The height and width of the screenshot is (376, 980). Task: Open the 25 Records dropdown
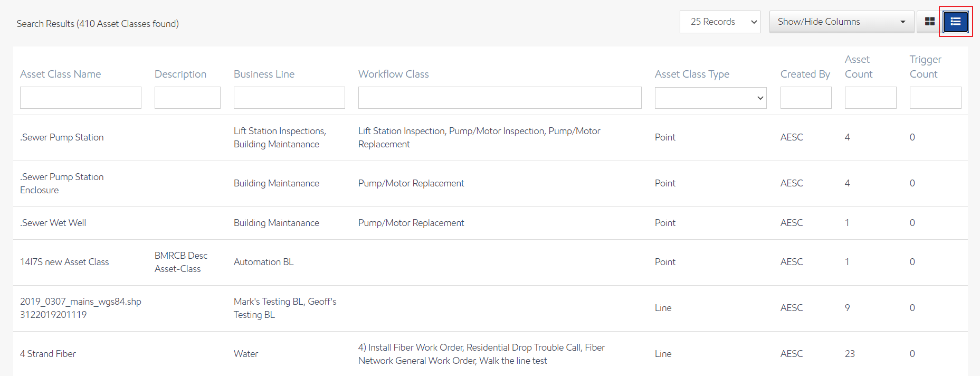click(x=719, y=22)
